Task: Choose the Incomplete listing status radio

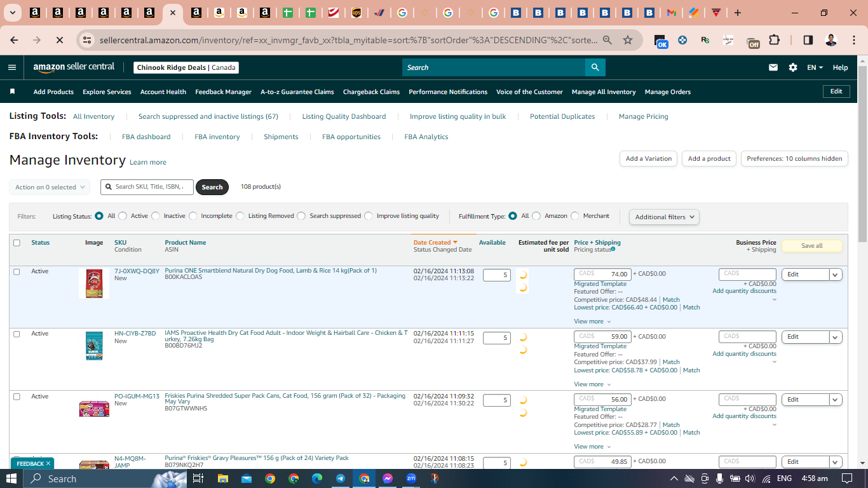Action: tap(193, 216)
